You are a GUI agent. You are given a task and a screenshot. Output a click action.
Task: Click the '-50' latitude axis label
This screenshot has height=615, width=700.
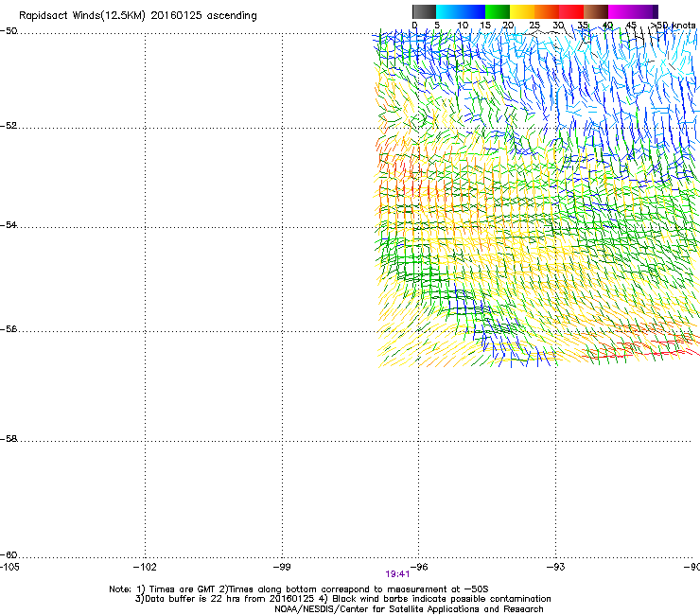[9, 31]
